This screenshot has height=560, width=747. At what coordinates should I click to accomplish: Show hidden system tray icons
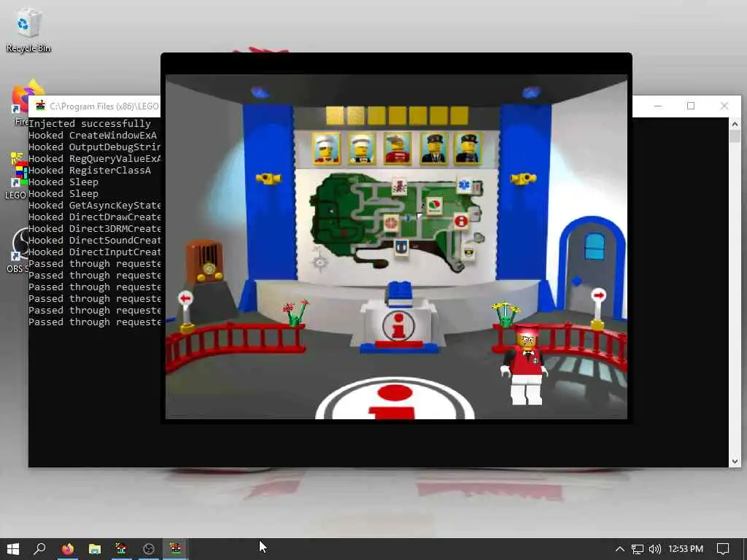[619, 549]
